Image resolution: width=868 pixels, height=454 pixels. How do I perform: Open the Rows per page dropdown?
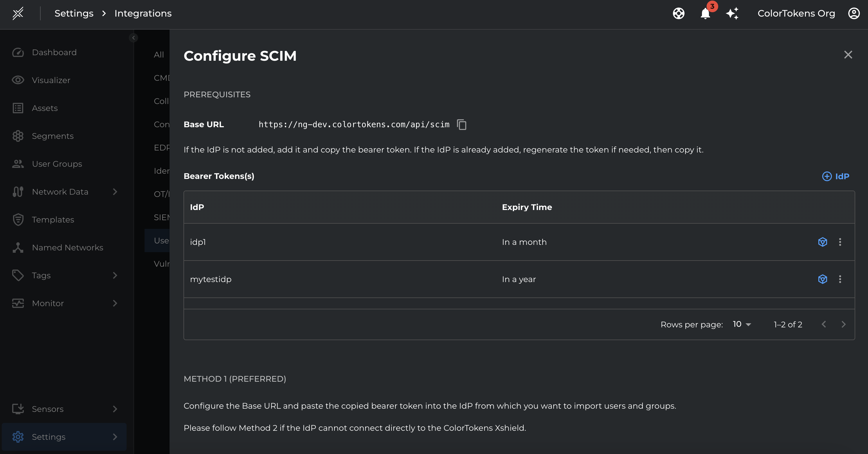(x=741, y=324)
